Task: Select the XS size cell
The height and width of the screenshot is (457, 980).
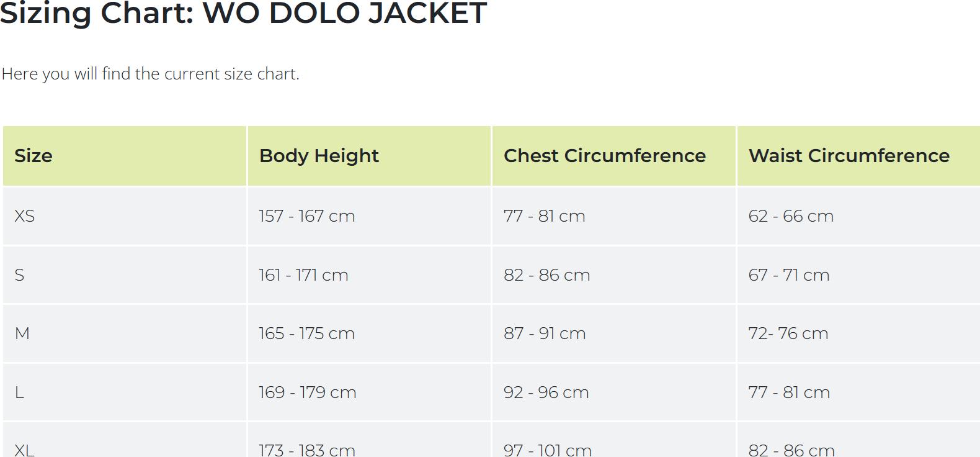Action: click(x=25, y=216)
